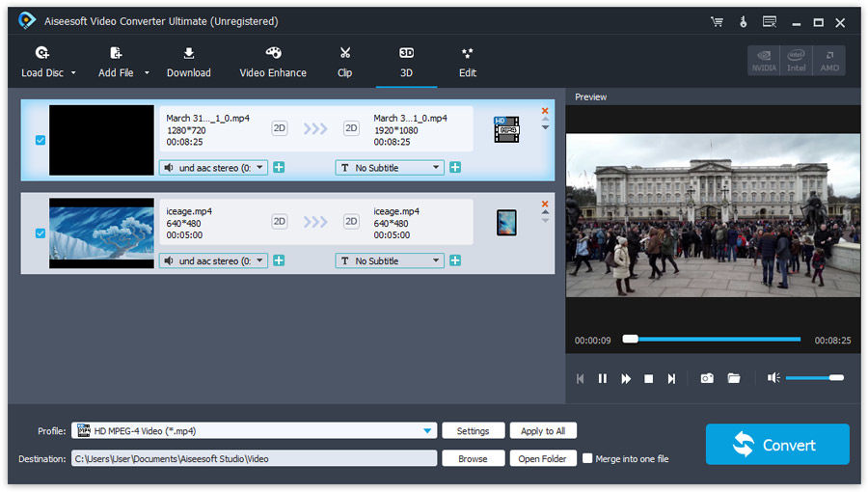The image size is (868, 492).
Task: Click output resolution 1920*1080
Action: click(395, 130)
